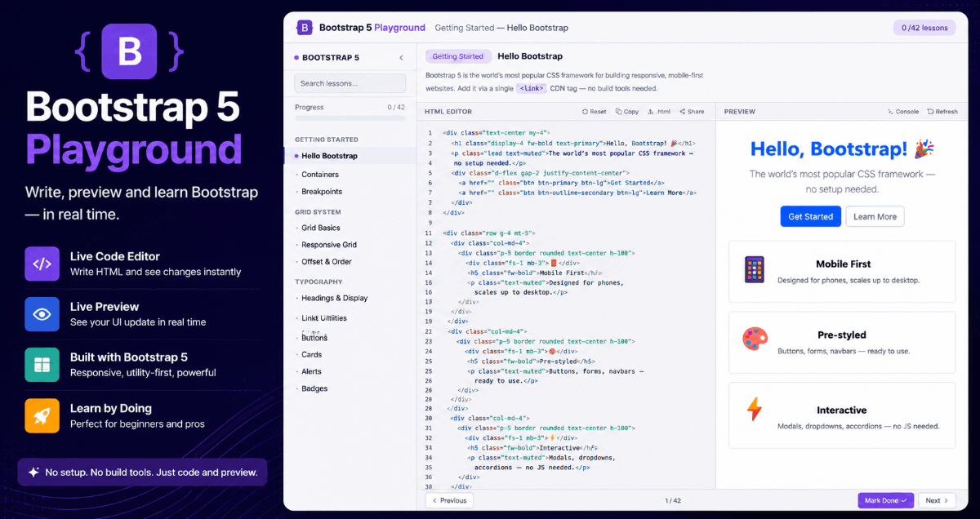Click the 0/42 lessons counter badge
Image resolution: width=980 pixels, height=519 pixels.
924,28
